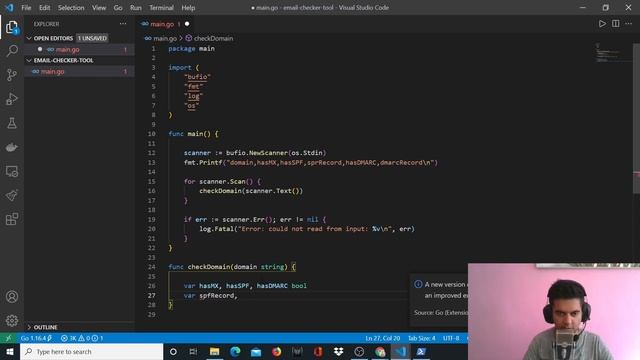Open the Manage gear settings icon
This screenshot has width=640, height=360.
(x=12, y=320)
